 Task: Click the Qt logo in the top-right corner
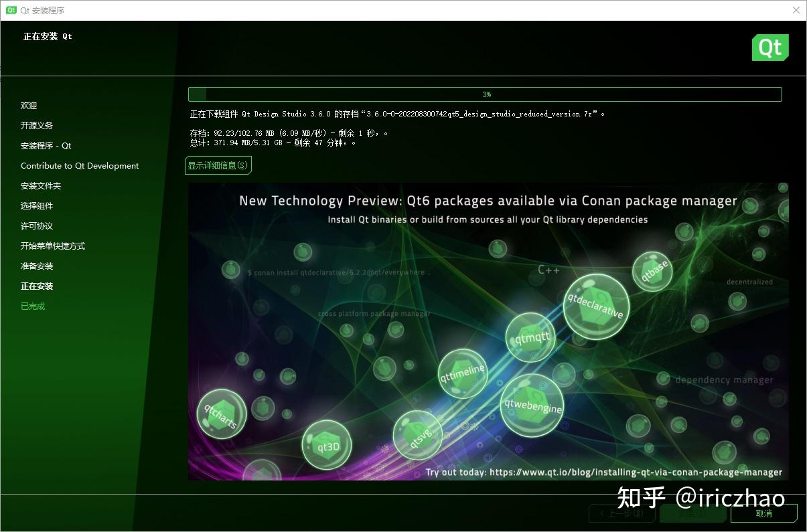769,47
